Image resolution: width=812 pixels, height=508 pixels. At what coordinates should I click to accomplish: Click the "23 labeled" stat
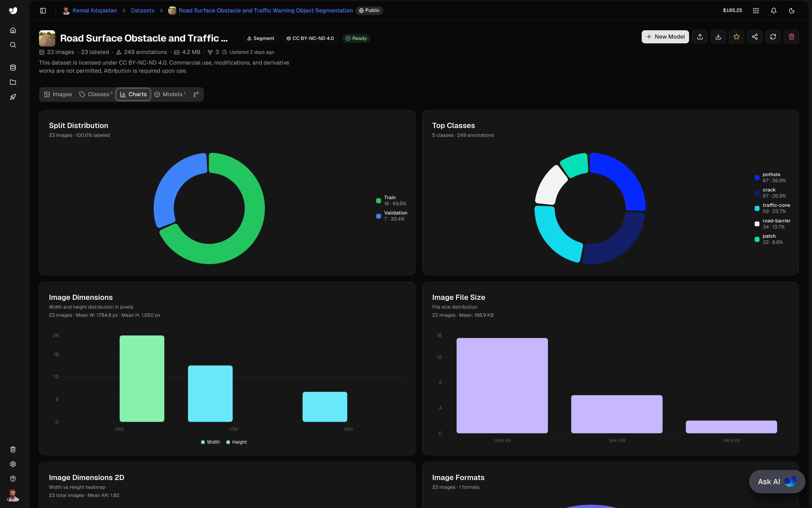(x=95, y=52)
